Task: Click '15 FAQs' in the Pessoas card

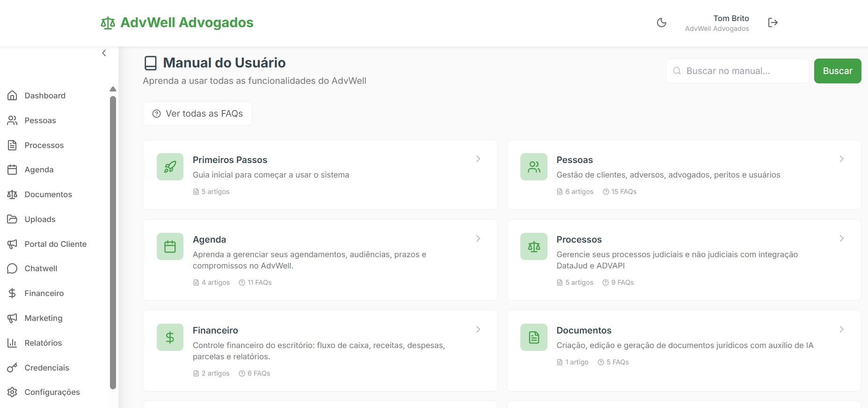Action: [x=620, y=192]
